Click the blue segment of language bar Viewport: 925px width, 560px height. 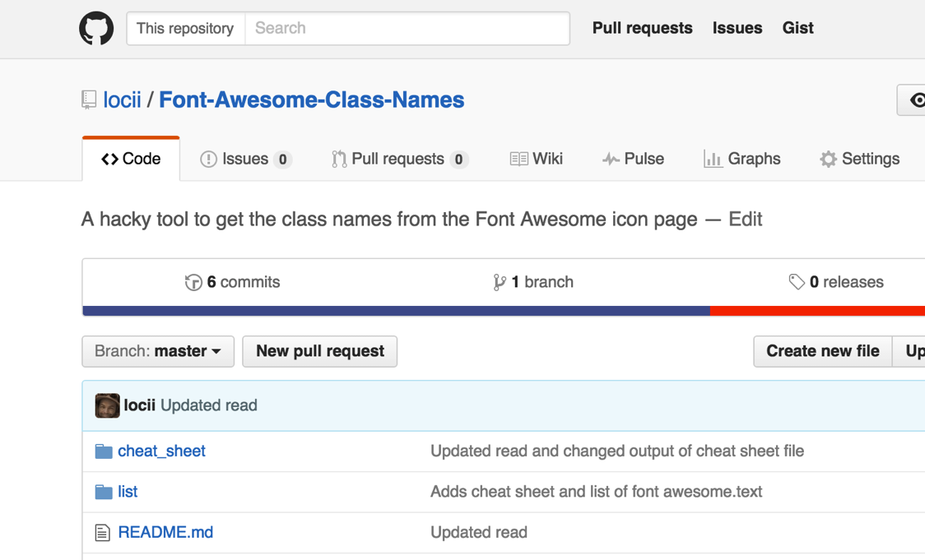(x=397, y=311)
